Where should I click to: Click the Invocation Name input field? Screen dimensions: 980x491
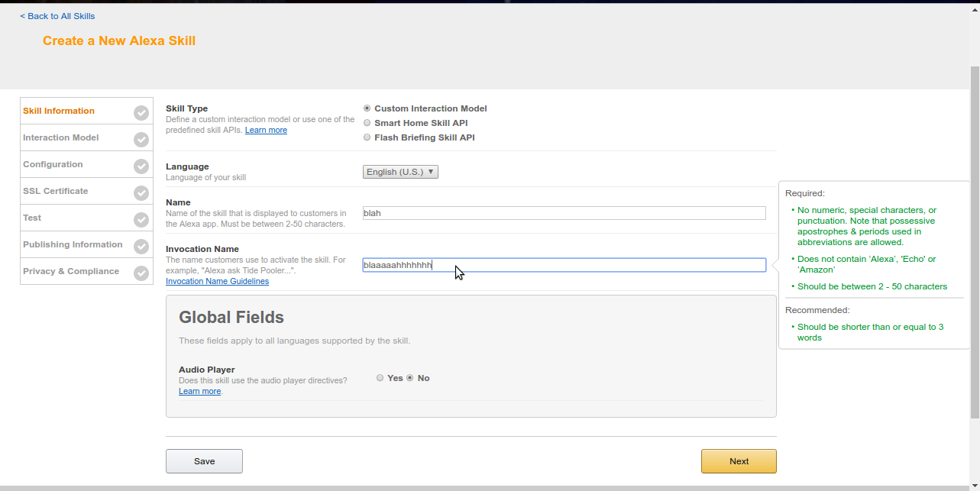pos(564,265)
